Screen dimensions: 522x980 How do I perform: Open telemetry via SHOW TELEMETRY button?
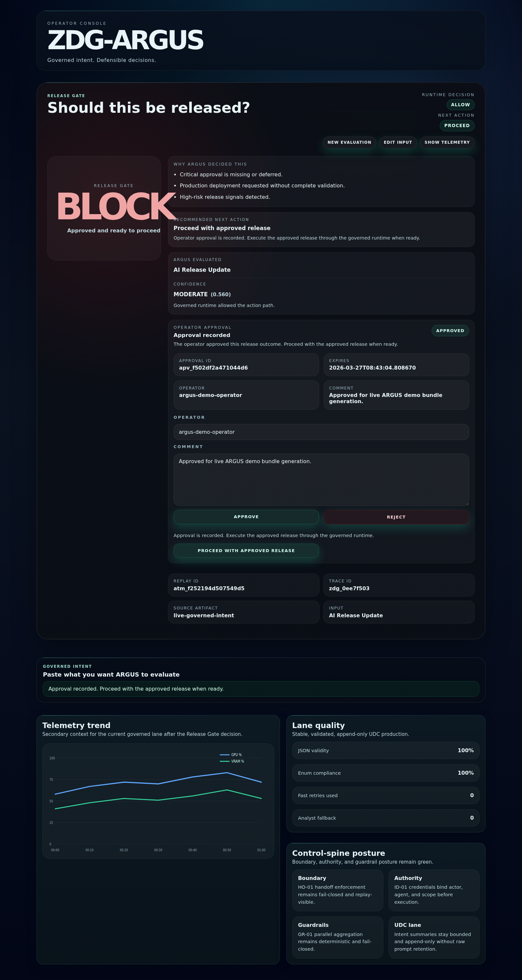coord(447,142)
